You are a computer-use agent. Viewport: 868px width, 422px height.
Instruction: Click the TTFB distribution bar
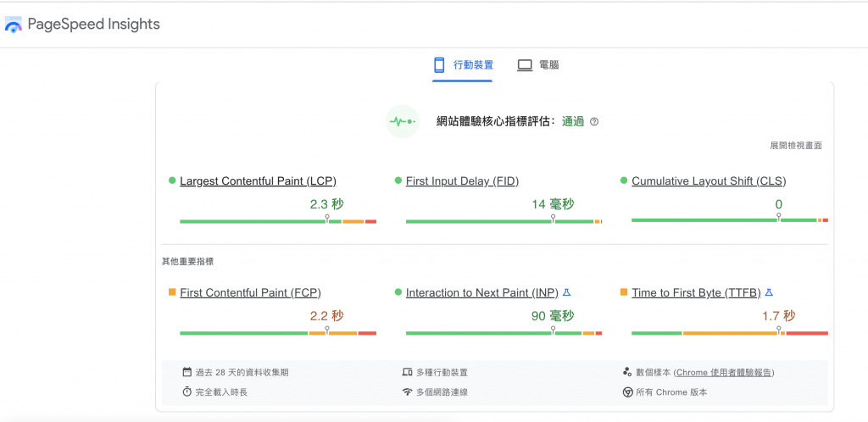(x=730, y=333)
